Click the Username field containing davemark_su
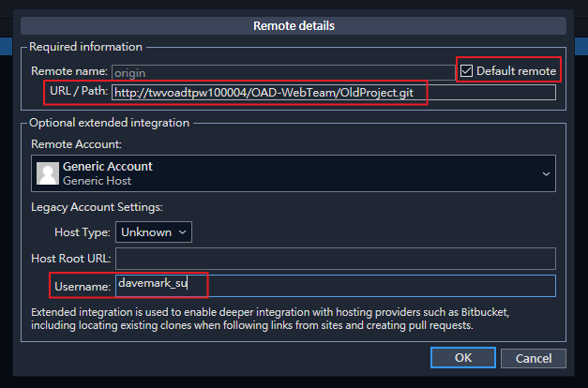This screenshot has width=588, height=388. 335,285
